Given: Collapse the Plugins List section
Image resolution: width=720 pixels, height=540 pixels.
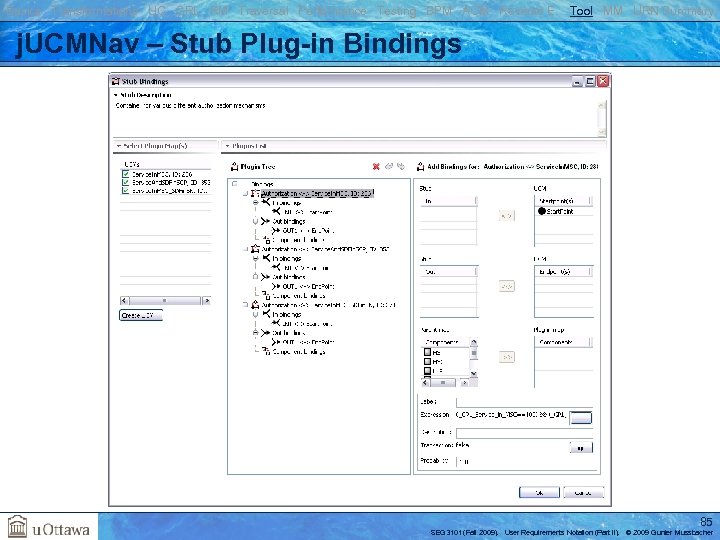Looking at the screenshot, I should coord(227,146).
